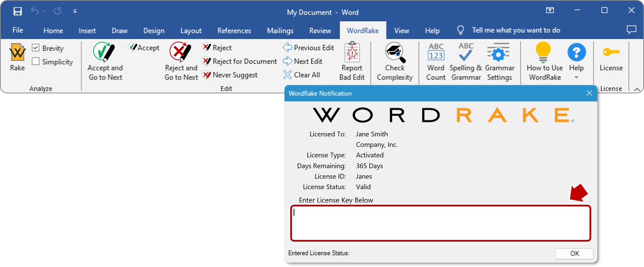Open Report Bad Edit
The width and height of the screenshot is (644, 267).
(352, 61)
